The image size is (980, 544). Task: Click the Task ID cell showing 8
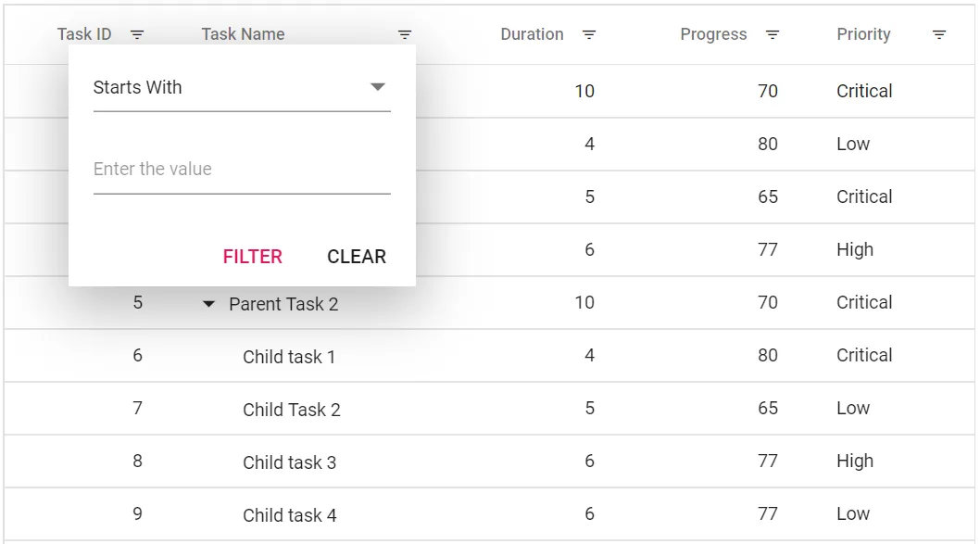(x=137, y=462)
